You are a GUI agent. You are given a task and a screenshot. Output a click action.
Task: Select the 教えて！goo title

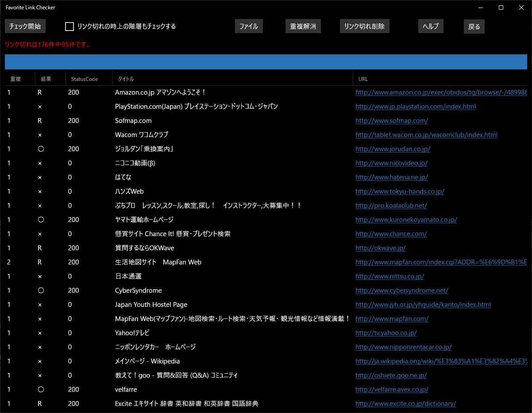click(x=177, y=375)
